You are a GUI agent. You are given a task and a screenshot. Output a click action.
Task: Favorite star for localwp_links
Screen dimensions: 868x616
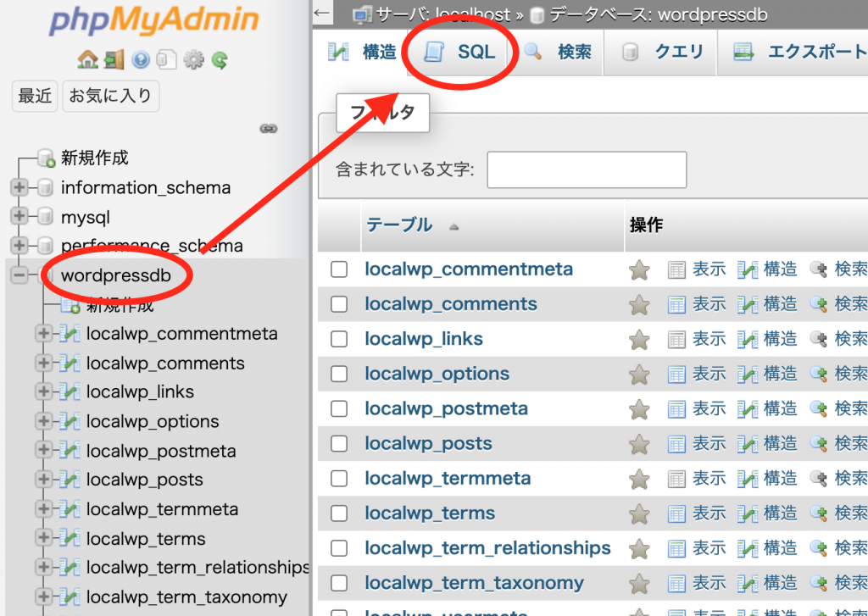click(639, 340)
